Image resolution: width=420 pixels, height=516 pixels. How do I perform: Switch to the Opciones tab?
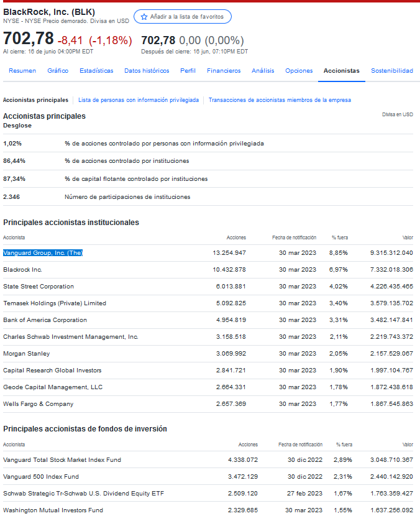(299, 71)
